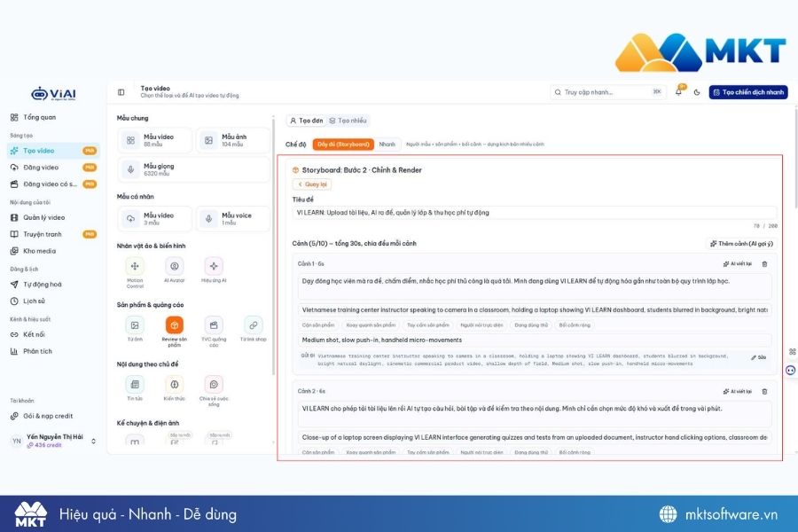Choose Review sản phẩm icon
The height and width of the screenshot is (532, 798).
click(x=174, y=325)
